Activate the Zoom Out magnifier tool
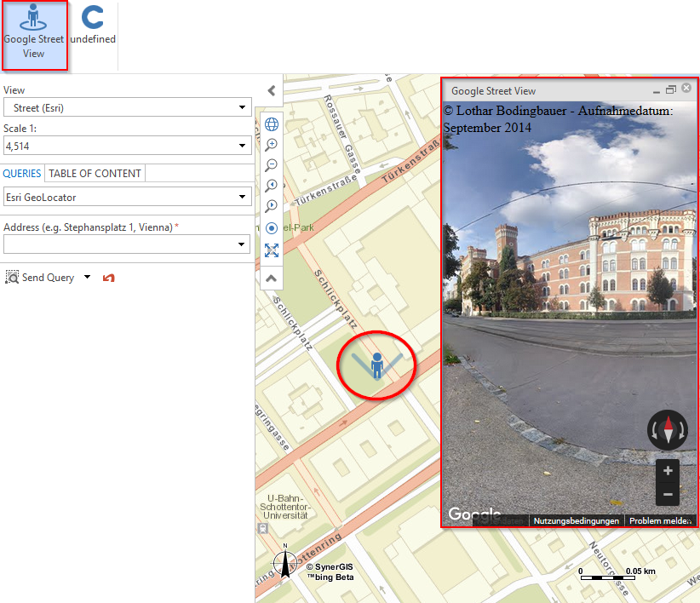Image resolution: width=700 pixels, height=603 pixels. point(271,165)
